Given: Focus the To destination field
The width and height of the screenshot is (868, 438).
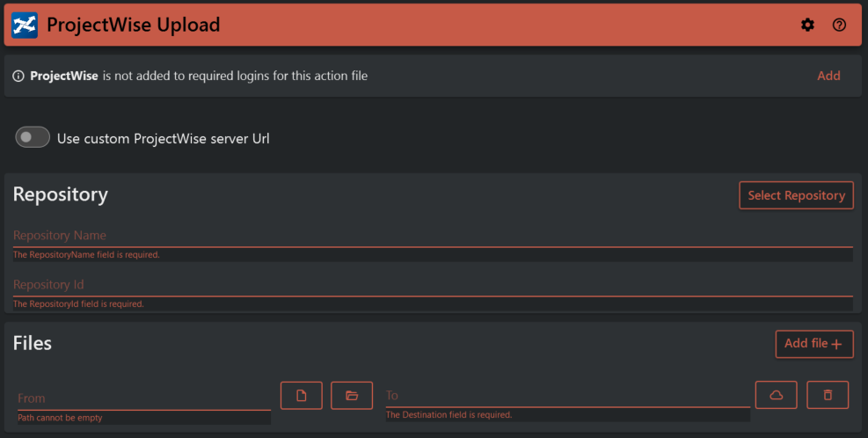Looking at the screenshot, I should point(568,396).
